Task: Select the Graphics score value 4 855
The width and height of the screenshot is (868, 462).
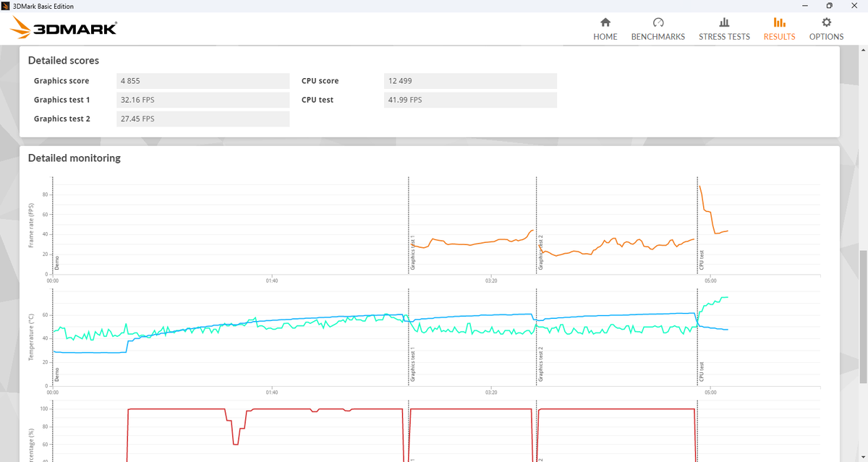Action: tap(203, 81)
